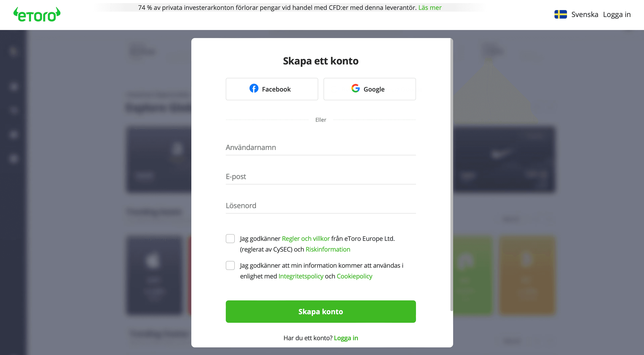The height and width of the screenshot is (355, 644).
Task: Open the Cookiepolicy link
Action: point(354,276)
